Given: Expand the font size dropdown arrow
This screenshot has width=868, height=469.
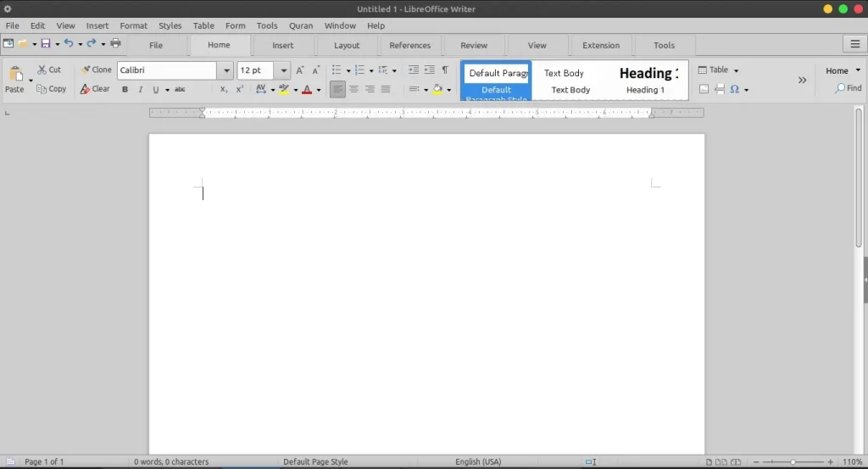Looking at the screenshot, I should [283, 70].
